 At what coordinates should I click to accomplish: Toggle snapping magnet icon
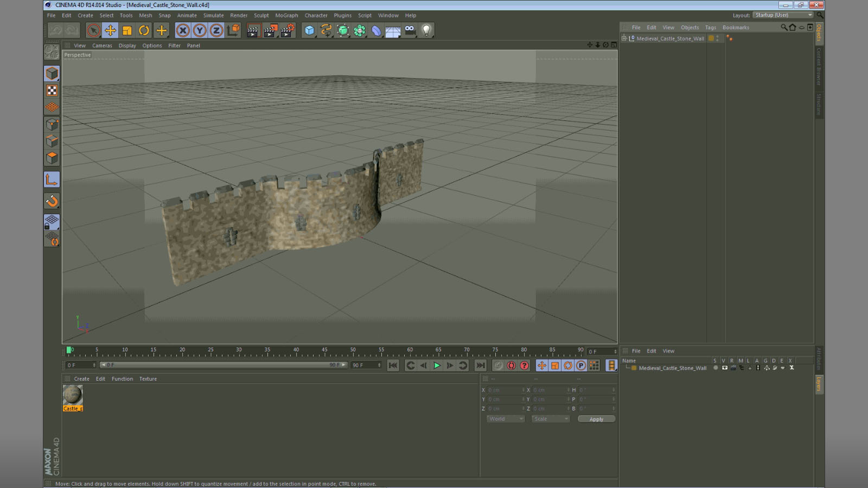tap(52, 201)
